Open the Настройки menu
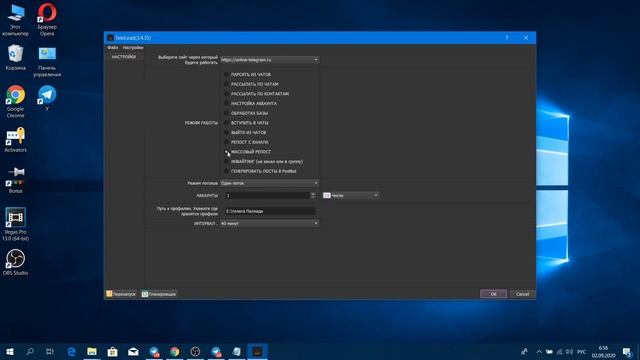 (x=133, y=48)
